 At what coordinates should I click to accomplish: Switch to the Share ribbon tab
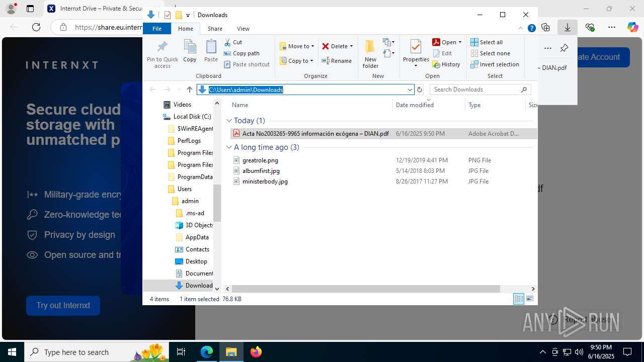pos(215,29)
